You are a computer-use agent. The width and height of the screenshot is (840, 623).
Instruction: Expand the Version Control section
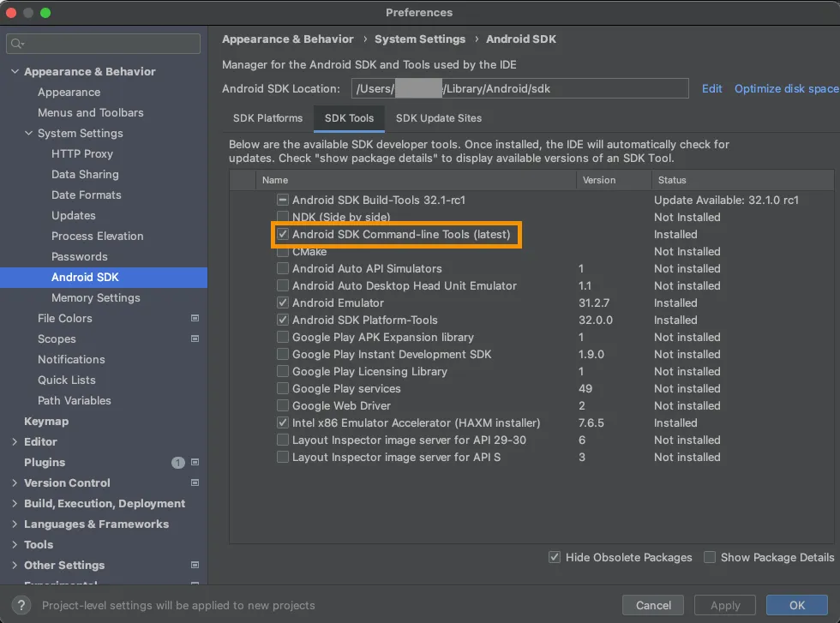point(15,482)
